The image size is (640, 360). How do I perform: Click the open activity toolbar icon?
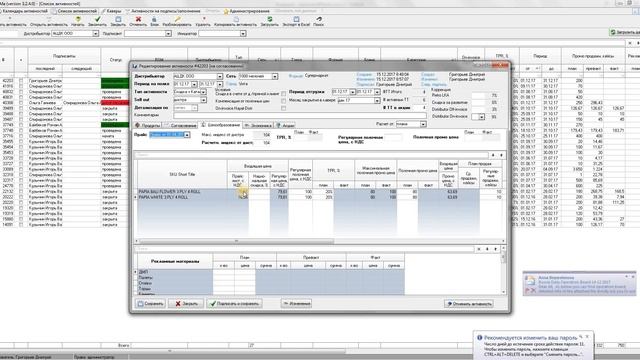[x=49, y=19]
